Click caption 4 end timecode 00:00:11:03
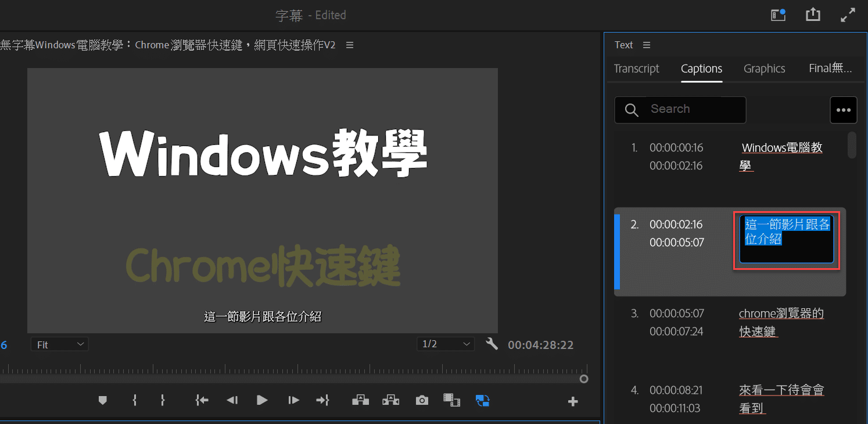The image size is (868, 424). [676, 408]
